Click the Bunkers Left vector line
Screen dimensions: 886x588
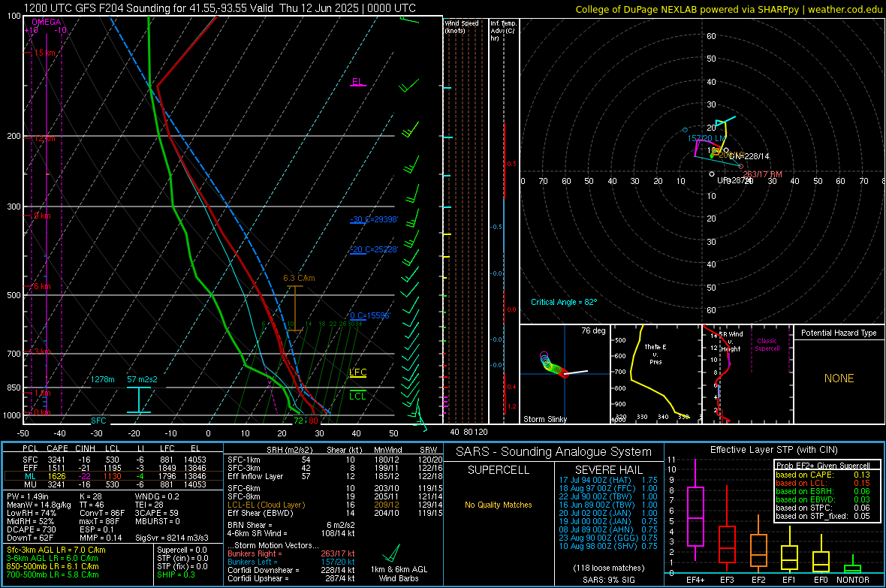[291, 562]
